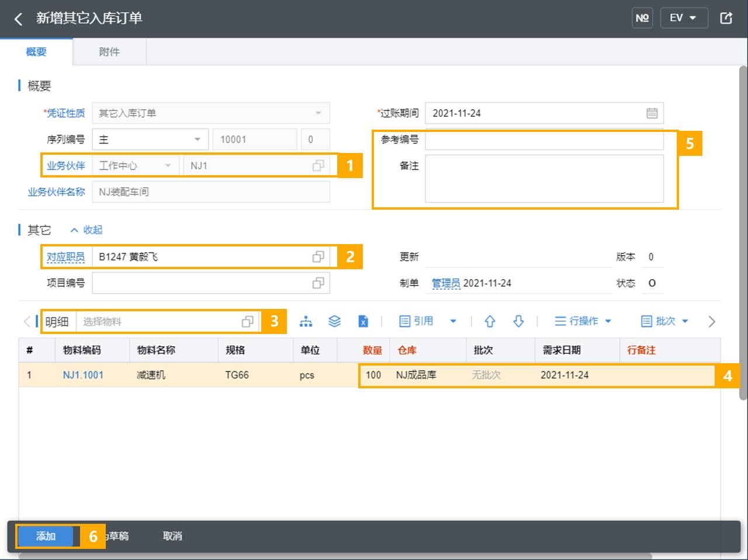Open the 行操作 menu
This screenshot has height=560, width=748.
[583, 321]
